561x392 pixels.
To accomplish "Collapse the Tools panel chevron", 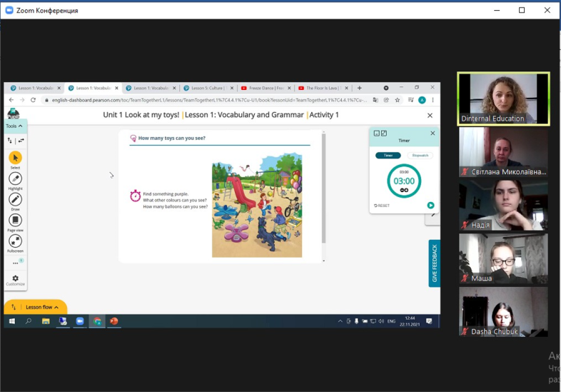I will pyautogui.click(x=21, y=126).
